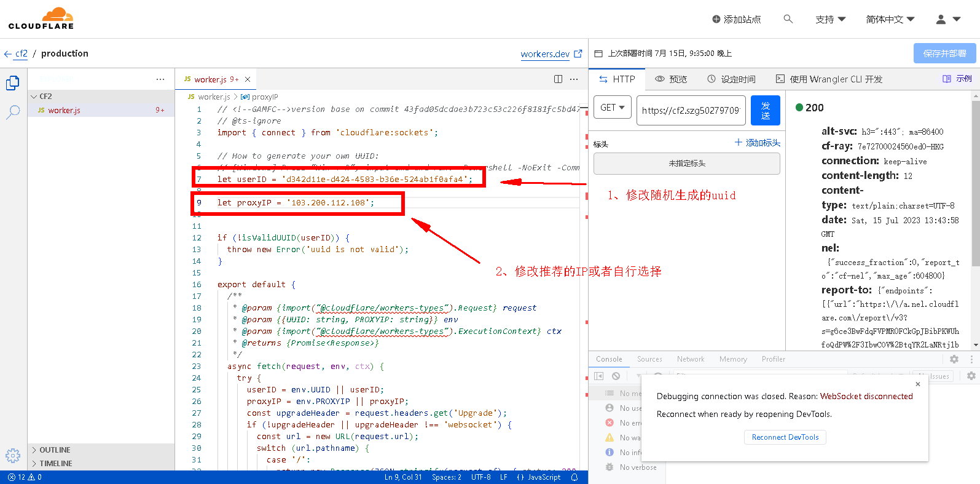
Task: Open console settings gear
Action: click(x=971, y=376)
